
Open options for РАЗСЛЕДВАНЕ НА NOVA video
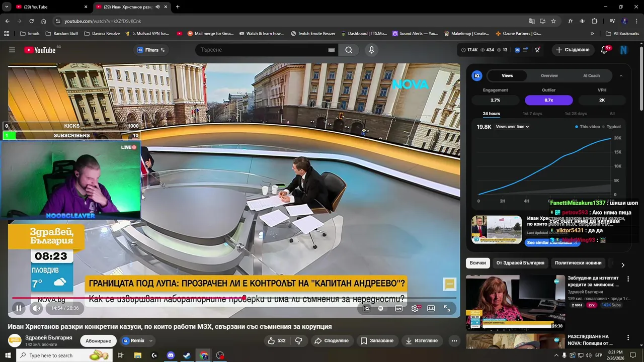click(x=628, y=337)
